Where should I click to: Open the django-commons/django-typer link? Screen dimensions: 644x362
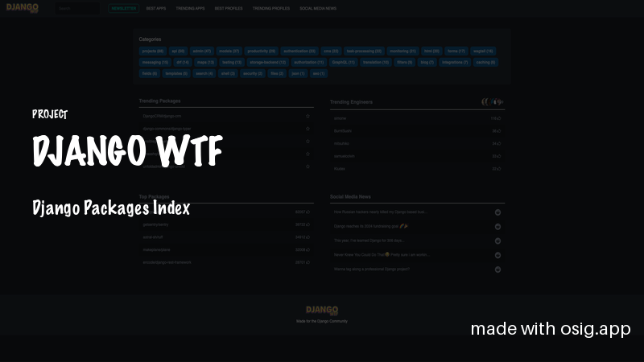(x=167, y=129)
